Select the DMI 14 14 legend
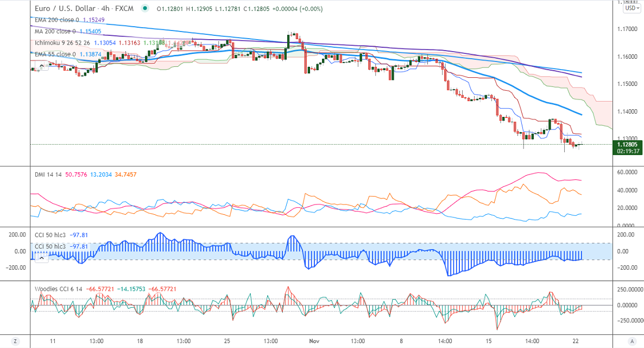Viewport: 644px width, 348px height. 48,175
